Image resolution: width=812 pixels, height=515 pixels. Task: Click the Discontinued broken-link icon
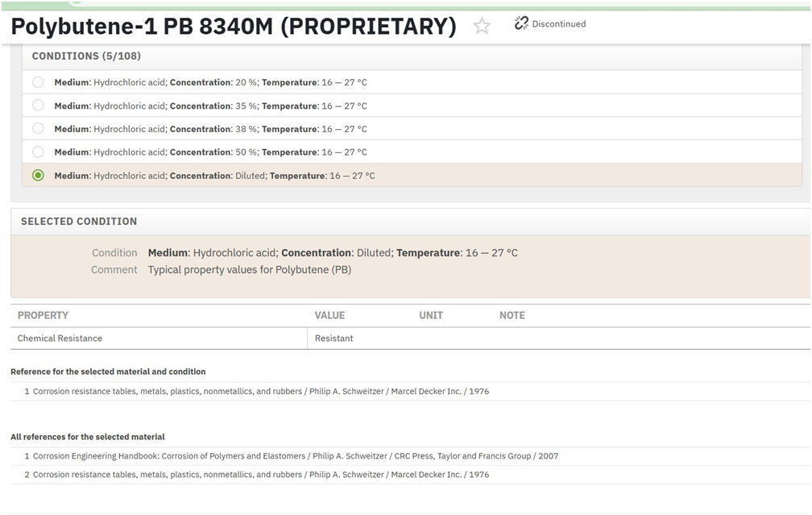(x=521, y=23)
